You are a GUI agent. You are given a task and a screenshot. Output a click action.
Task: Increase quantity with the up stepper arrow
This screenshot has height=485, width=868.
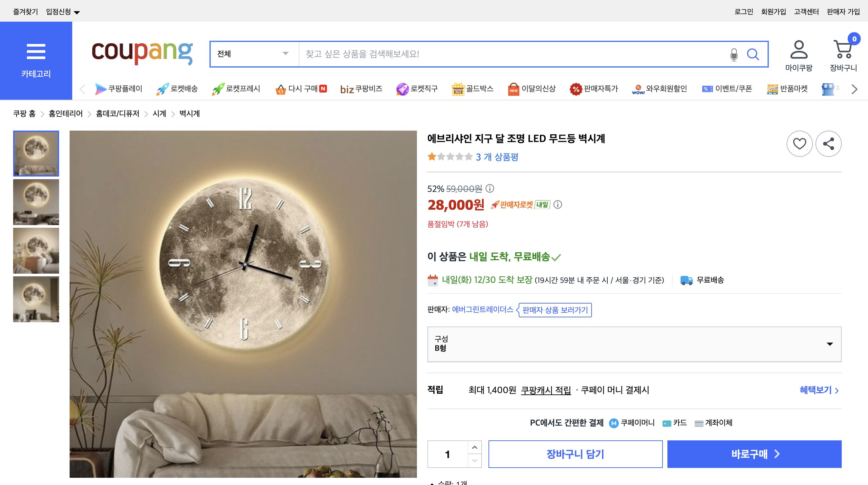tap(475, 448)
